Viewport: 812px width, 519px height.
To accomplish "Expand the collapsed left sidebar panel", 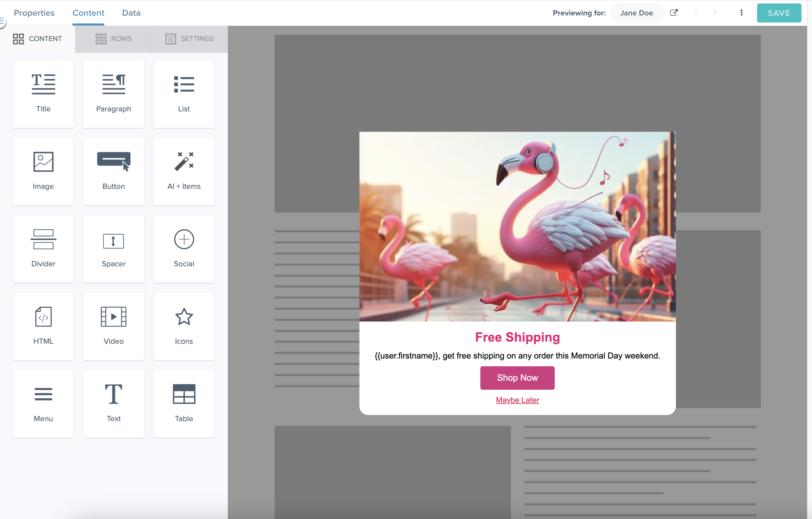I will click(x=3, y=21).
